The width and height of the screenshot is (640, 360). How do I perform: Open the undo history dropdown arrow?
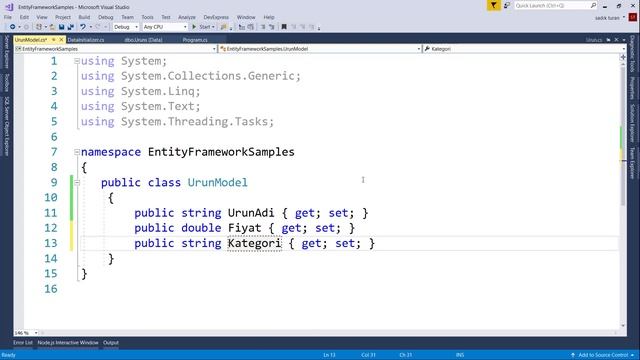91,27
